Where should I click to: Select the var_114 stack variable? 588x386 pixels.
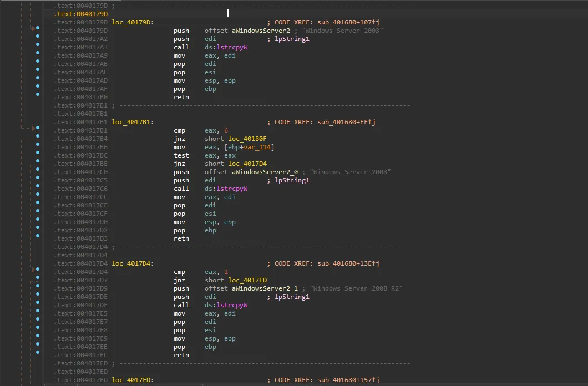point(257,147)
